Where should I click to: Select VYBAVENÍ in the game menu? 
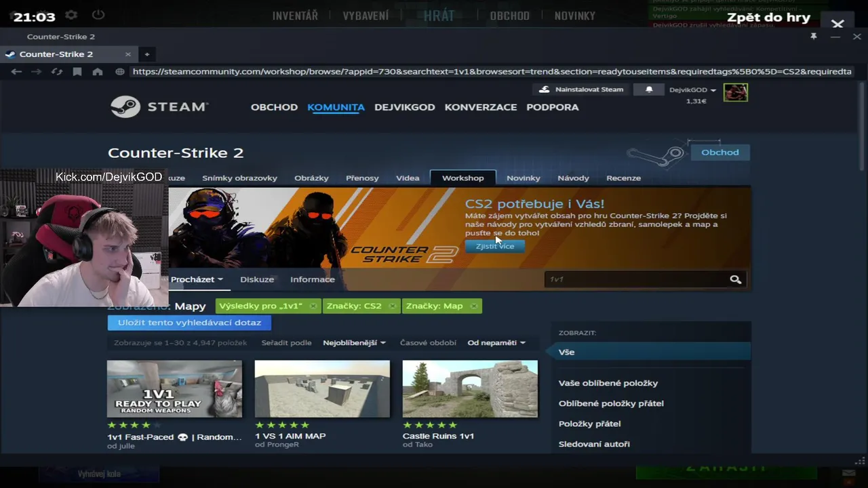click(366, 16)
